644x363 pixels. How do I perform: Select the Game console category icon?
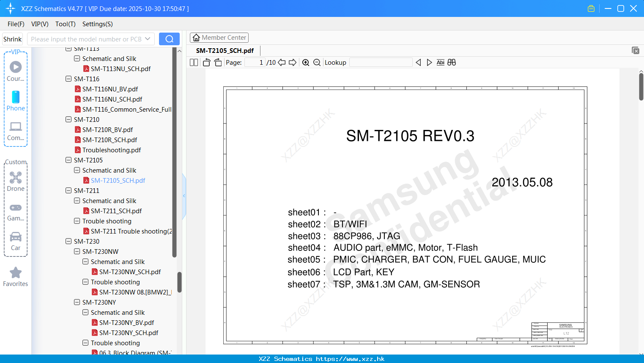tap(16, 212)
